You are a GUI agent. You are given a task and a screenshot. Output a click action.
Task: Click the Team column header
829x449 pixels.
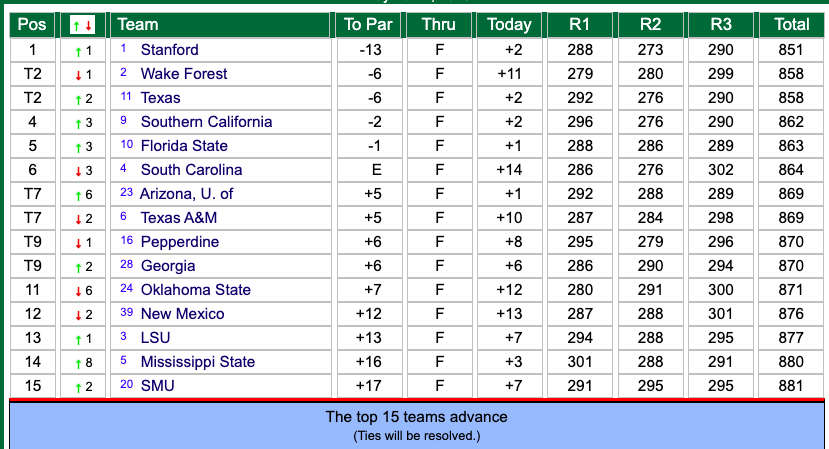click(x=220, y=25)
